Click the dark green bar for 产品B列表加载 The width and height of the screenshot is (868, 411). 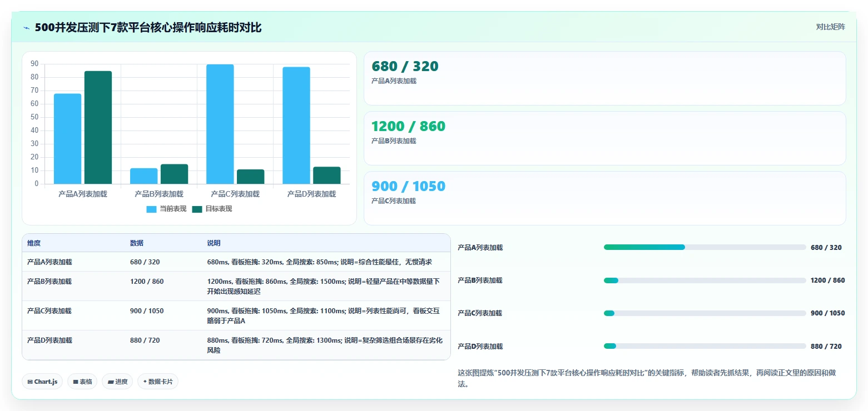pos(174,174)
